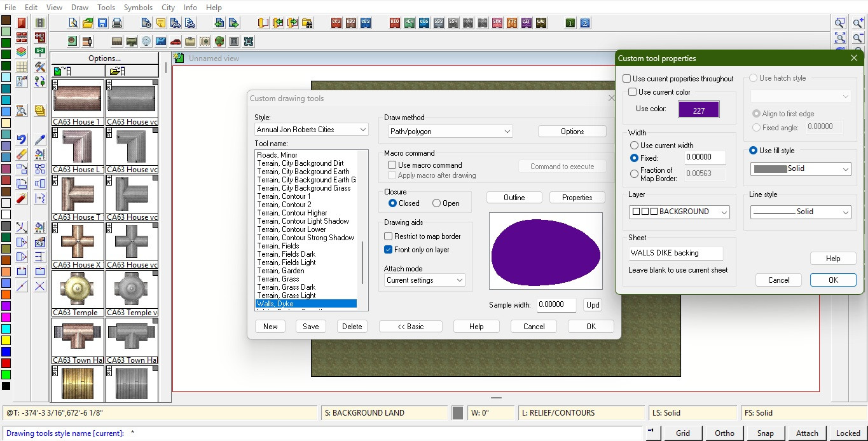Enable Restrict to map border checkbox
Screen dimensions: 868x441
point(389,236)
